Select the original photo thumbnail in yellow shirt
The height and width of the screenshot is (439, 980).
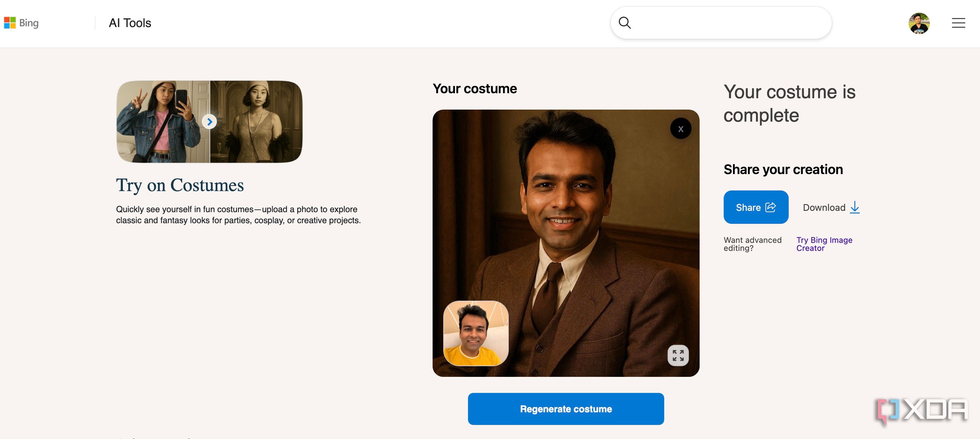tap(476, 333)
